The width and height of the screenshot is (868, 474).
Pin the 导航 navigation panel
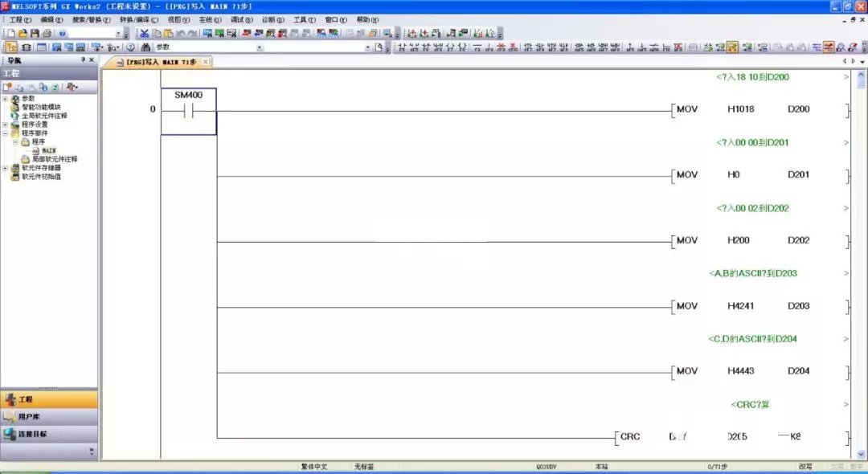pos(82,60)
